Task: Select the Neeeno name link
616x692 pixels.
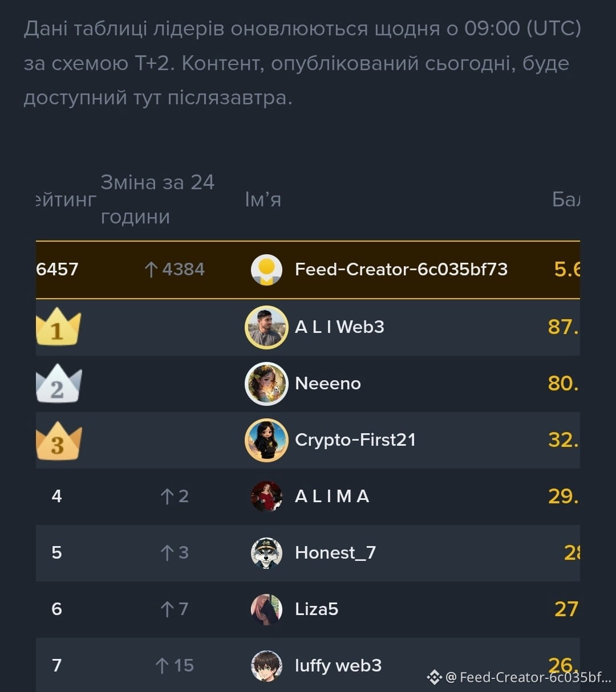Action: click(328, 383)
